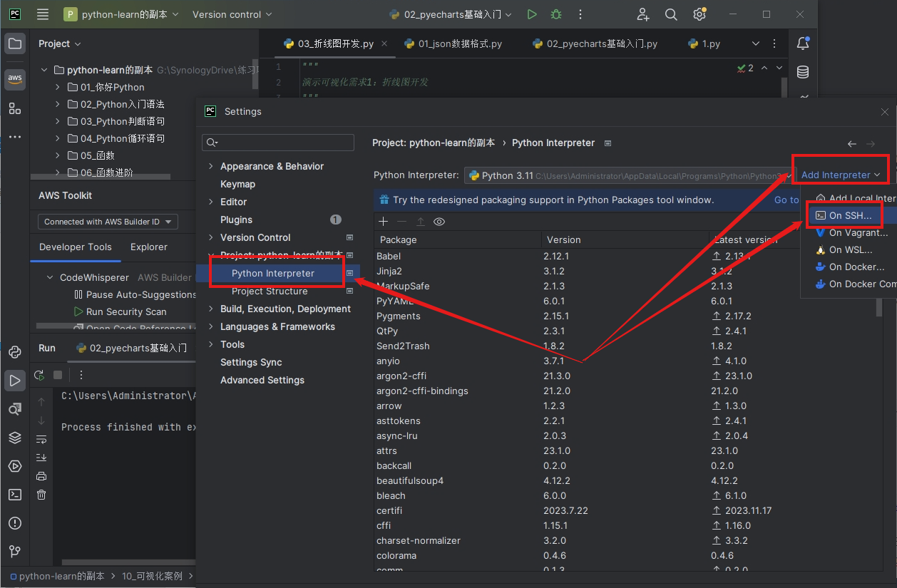Open the Python Console tool window icon
The height and width of the screenshot is (588, 897).
15,352
